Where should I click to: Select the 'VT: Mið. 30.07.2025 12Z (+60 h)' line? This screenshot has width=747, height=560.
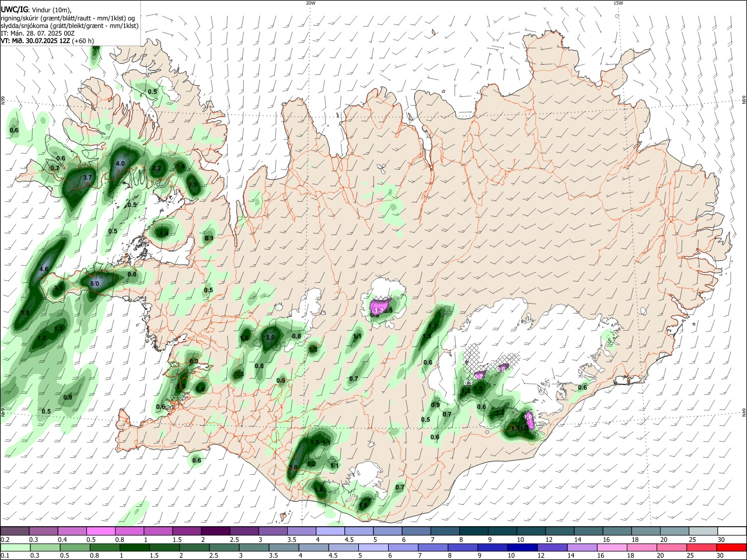(47, 41)
